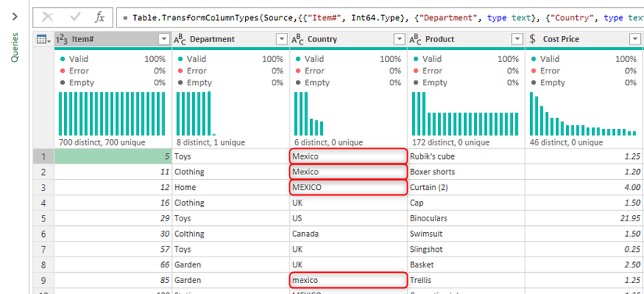This screenshot has width=644, height=294.
Task: Select row number 1 header
Action: pyautogui.click(x=44, y=156)
